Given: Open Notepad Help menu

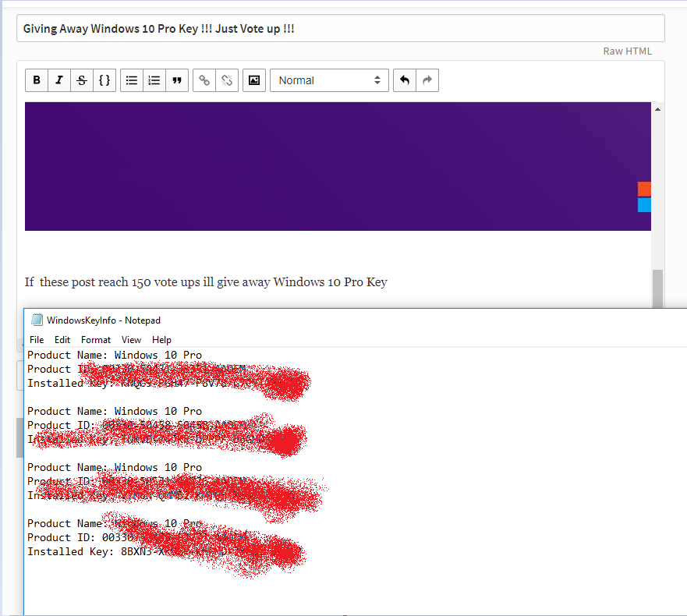Looking at the screenshot, I should coord(161,339).
